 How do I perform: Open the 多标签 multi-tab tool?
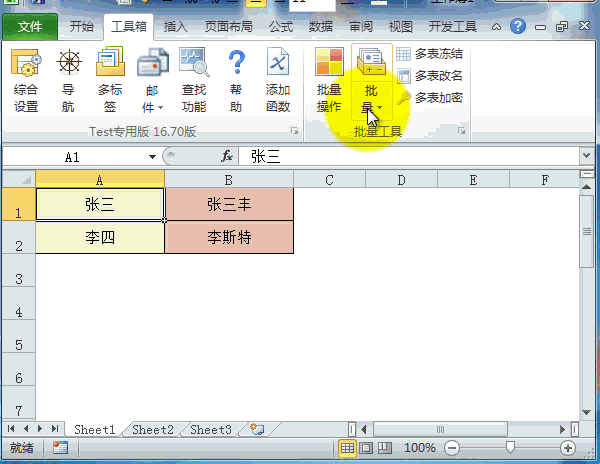(x=110, y=80)
